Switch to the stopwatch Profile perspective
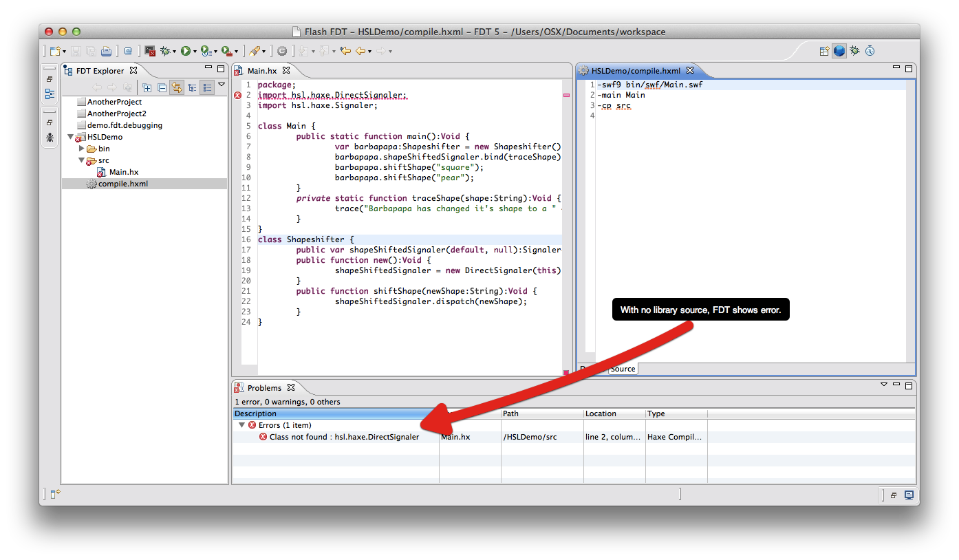 870,51
